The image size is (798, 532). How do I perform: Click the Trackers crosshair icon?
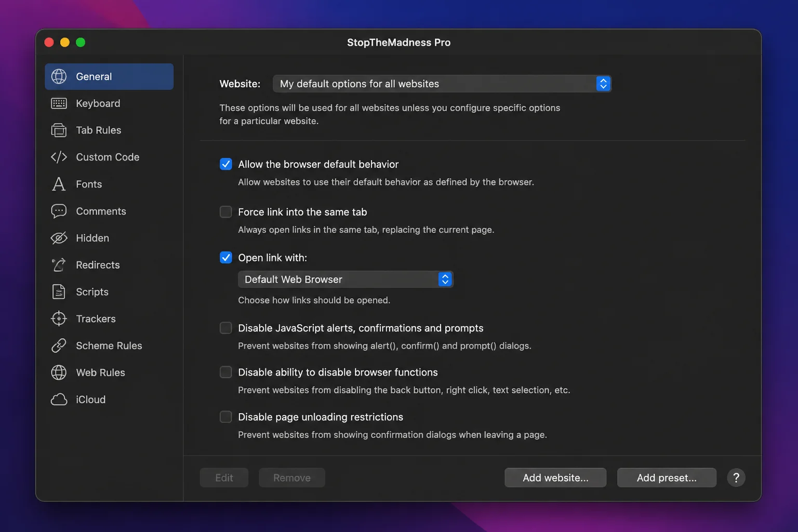coord(59,318)
